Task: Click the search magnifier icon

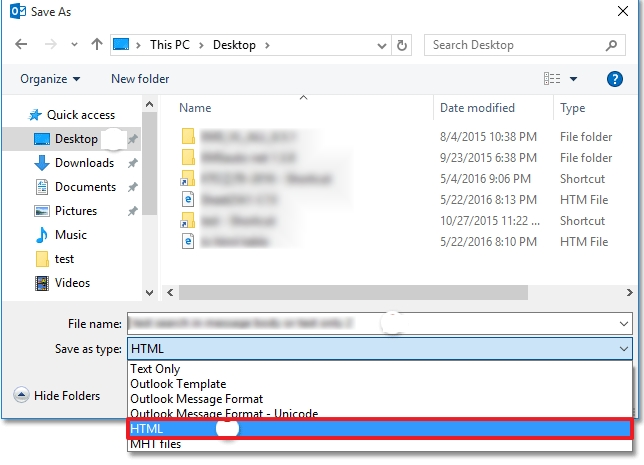Action: point(611,45)
